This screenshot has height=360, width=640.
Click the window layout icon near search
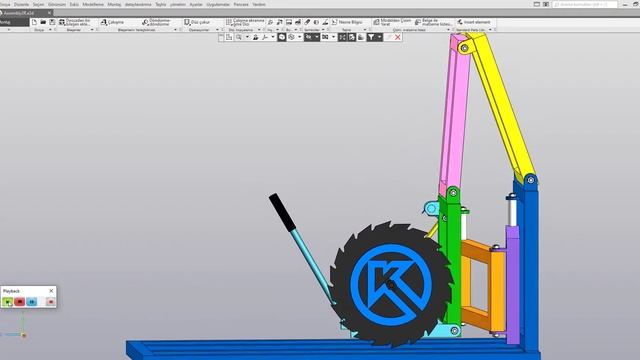click(x=537, y=4)
